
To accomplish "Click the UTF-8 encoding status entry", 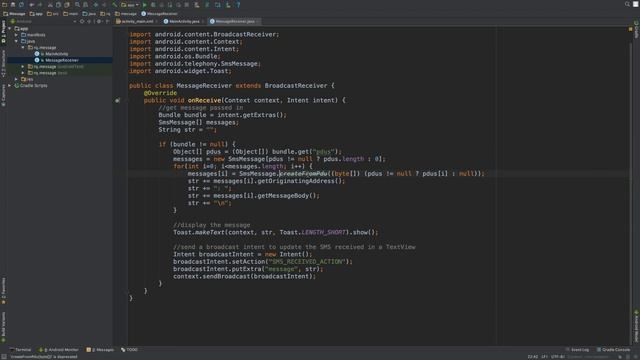I will [x=558, y=357].
